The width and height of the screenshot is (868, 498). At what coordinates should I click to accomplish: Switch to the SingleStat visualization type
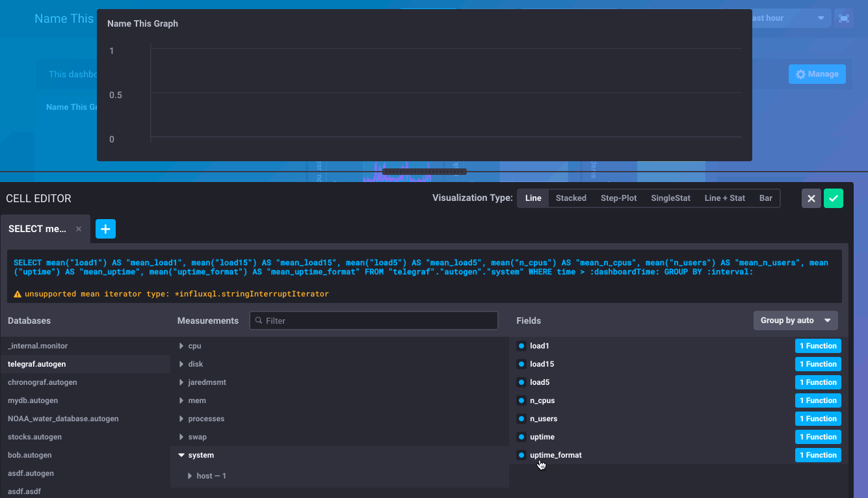tap(670, 198)
